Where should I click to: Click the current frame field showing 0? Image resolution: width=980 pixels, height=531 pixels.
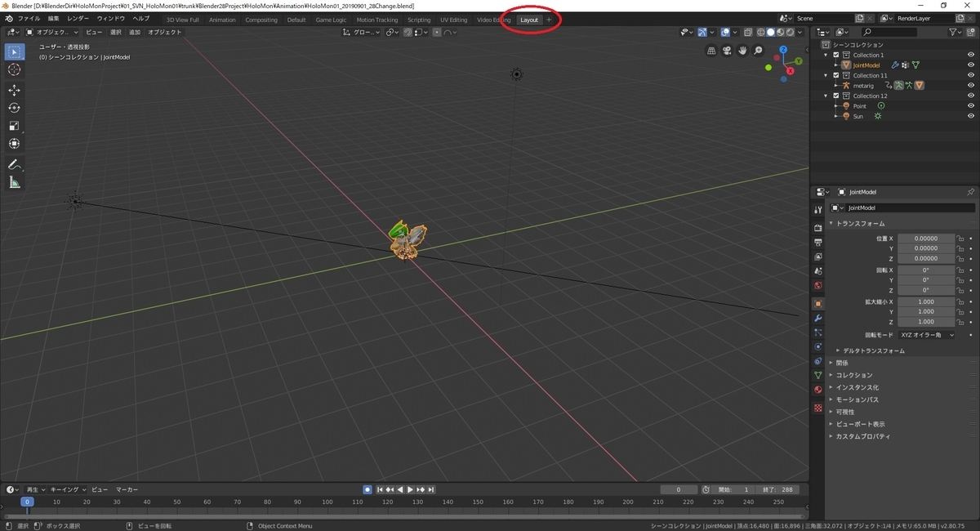(x=679, y=489)
